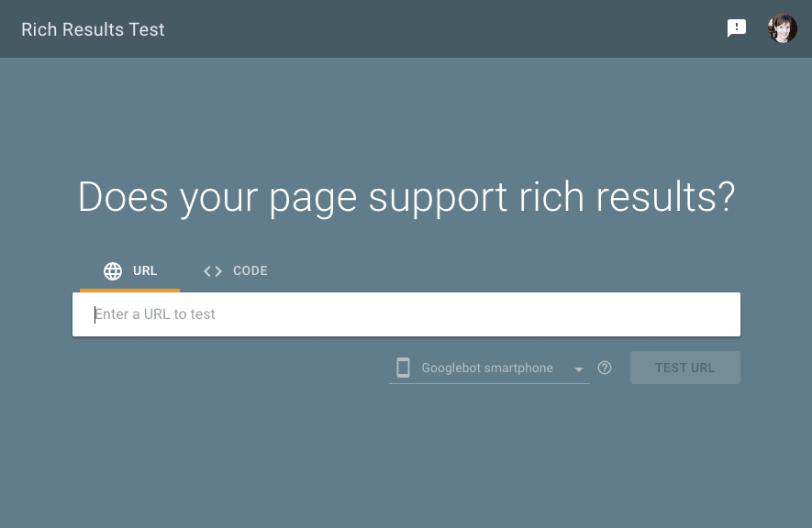Click the angle brackets code icon

pos(213,270)
